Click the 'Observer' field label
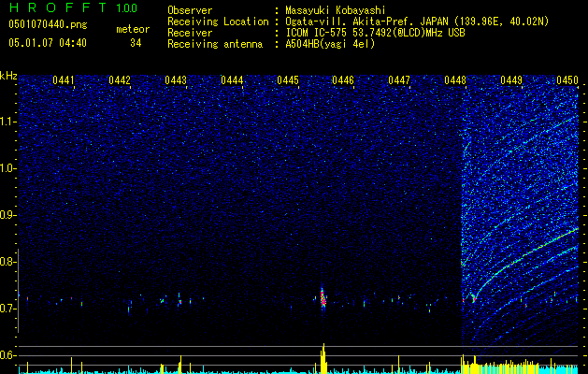The height and width of the screenshot is (374, 588). [x=190, y=10]
